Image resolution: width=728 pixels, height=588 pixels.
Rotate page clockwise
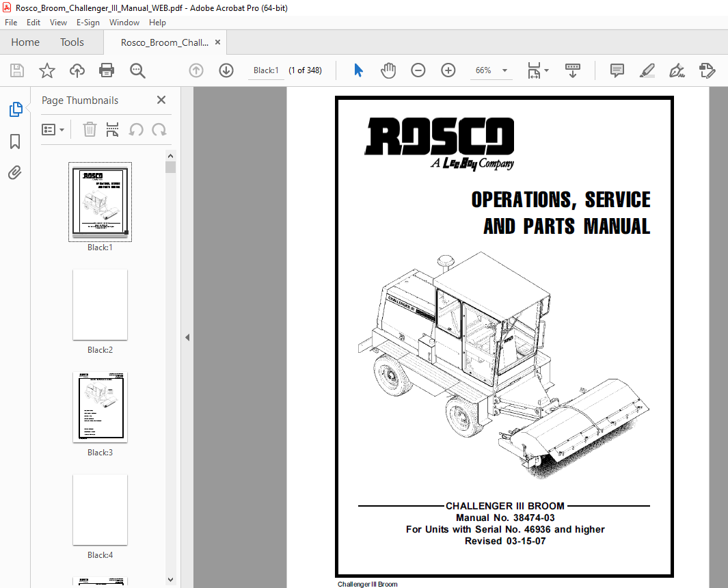click(x=159, y=130)
